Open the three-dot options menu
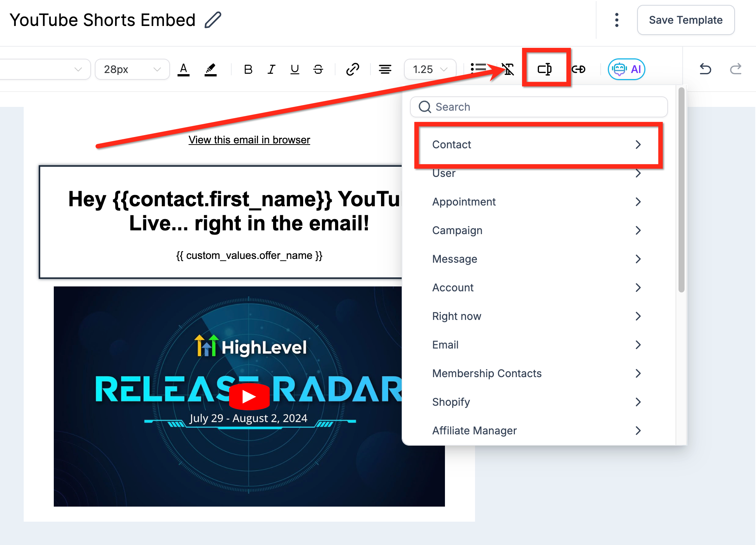This screenshot has height=545, width=756. [617, 20]
